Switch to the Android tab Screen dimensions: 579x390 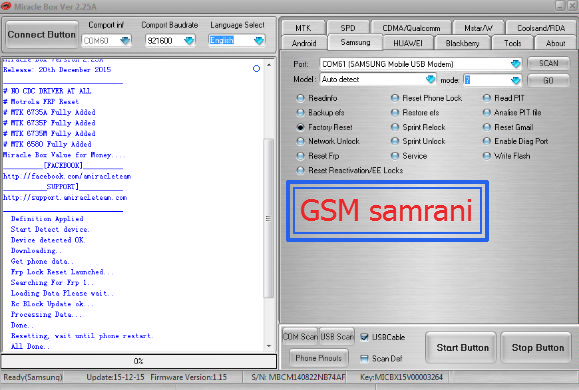point(304,43)
